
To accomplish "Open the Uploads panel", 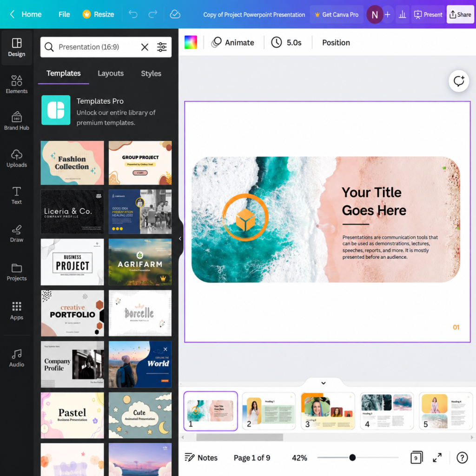I will [17, 159].
